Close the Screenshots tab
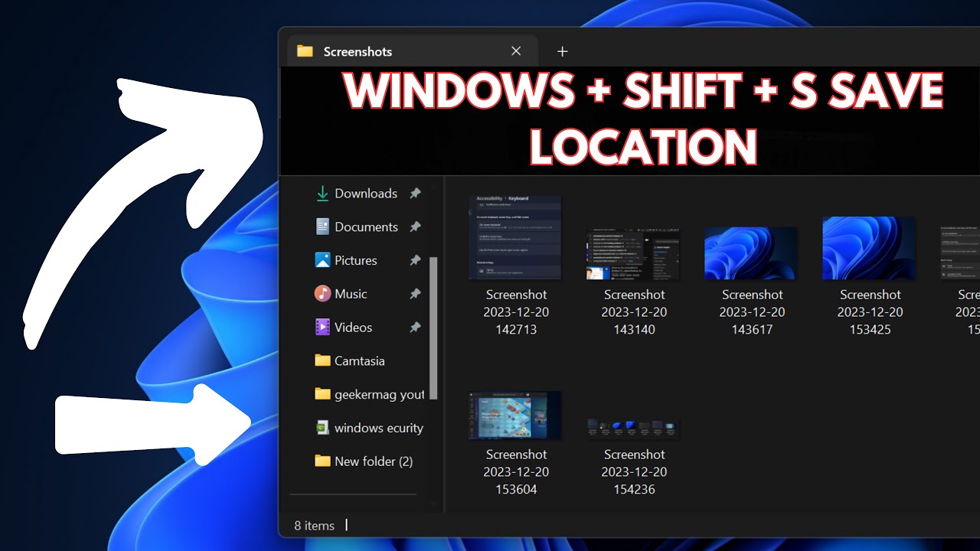This screenshot has width=980, height=551. [x=516, y=51]
